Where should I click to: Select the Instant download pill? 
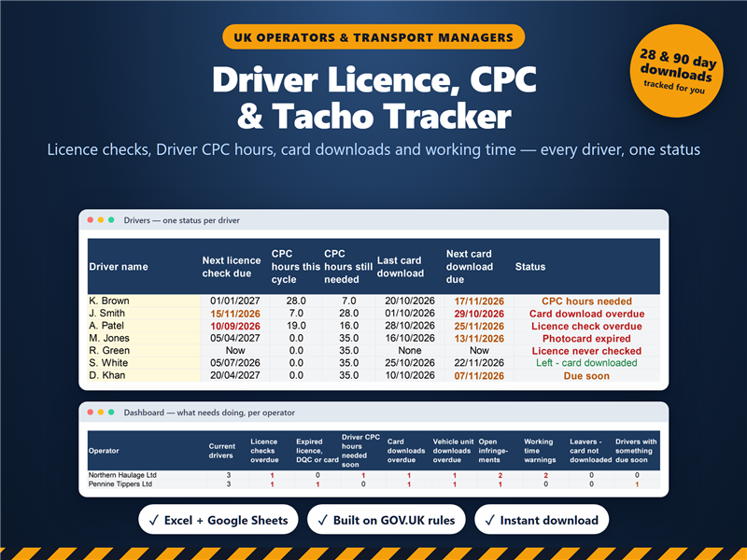point(542,520)
